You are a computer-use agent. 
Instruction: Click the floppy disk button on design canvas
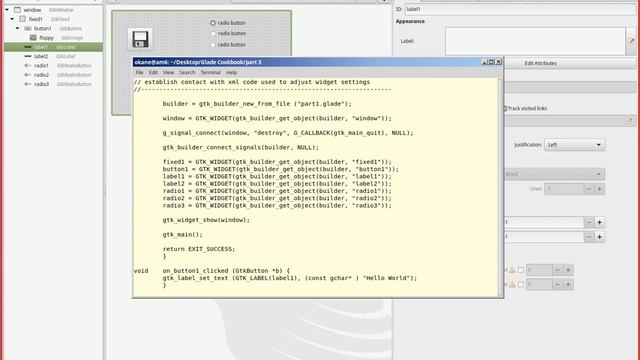point(140,39)
